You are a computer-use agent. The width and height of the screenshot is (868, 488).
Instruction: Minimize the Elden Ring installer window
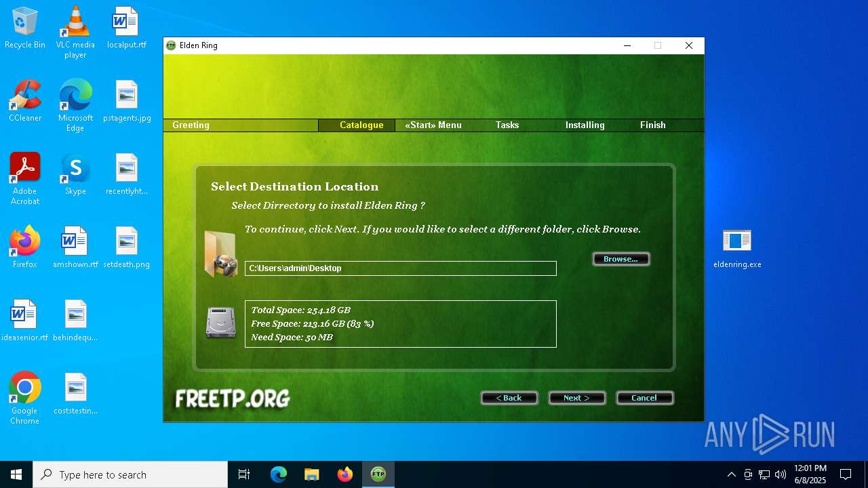tap(627, 45)
